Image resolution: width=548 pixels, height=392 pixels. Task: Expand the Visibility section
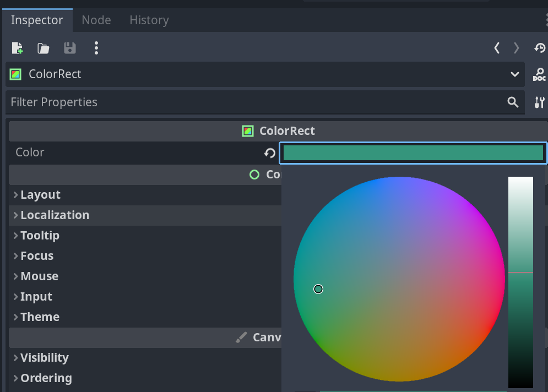coord(44,358)
